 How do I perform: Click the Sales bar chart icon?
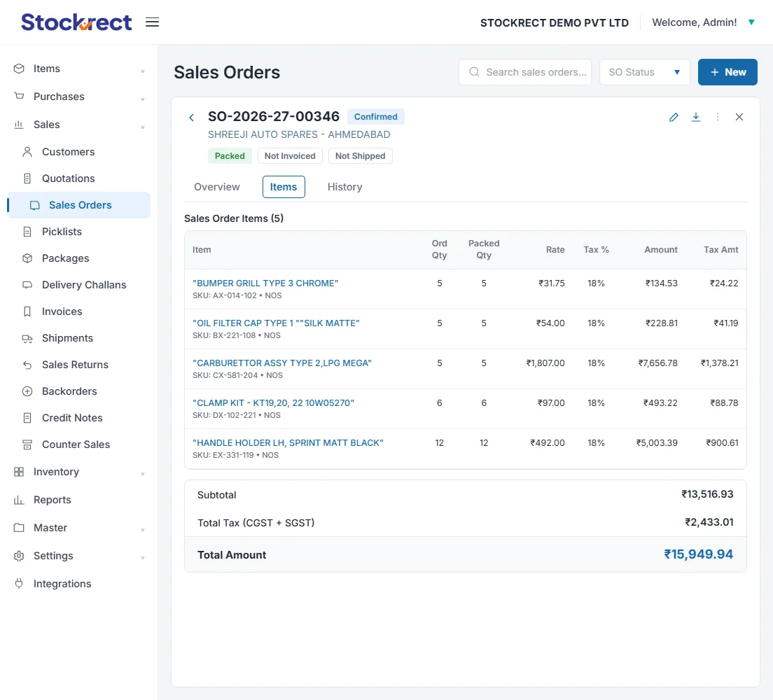(19, 124)
